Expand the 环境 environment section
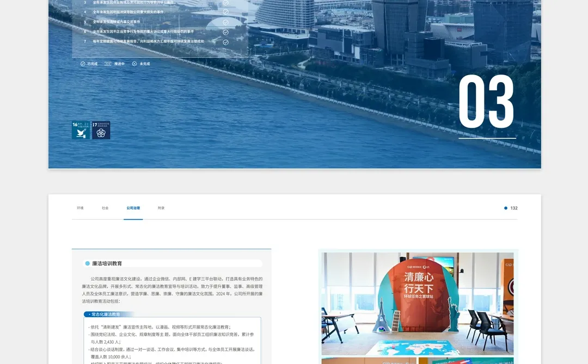This screenshot has height=364, width=588. tap(79, 208)
